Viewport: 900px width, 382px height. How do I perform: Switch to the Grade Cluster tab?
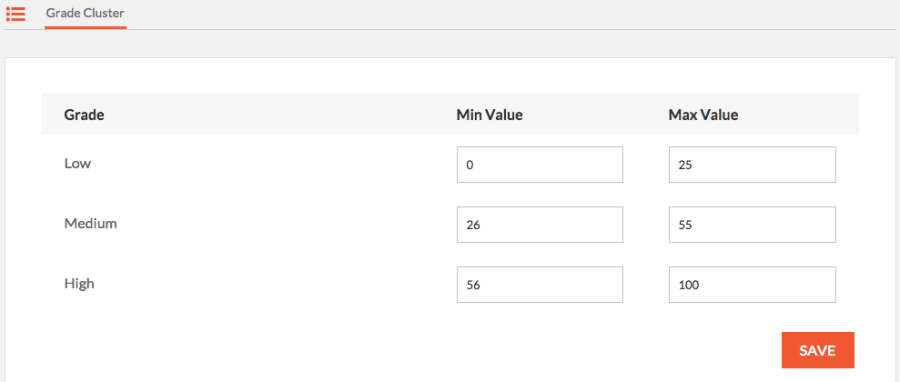coord(85,13)
